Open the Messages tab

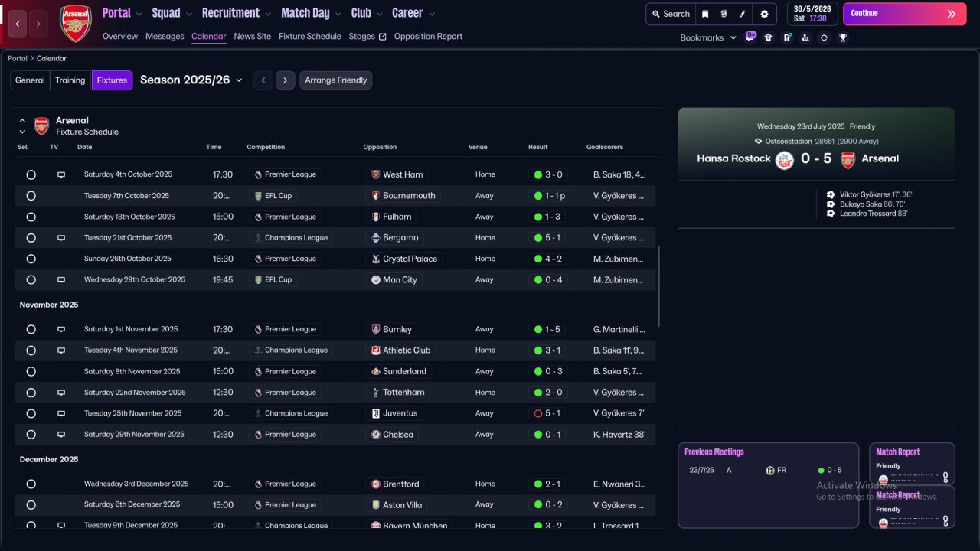(165, 37)
